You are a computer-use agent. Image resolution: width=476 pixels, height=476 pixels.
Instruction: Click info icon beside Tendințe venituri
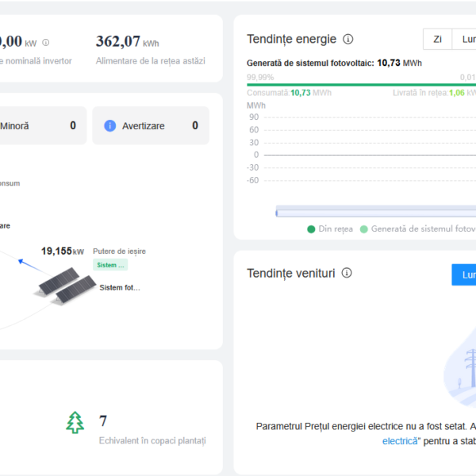pos(347,273)
